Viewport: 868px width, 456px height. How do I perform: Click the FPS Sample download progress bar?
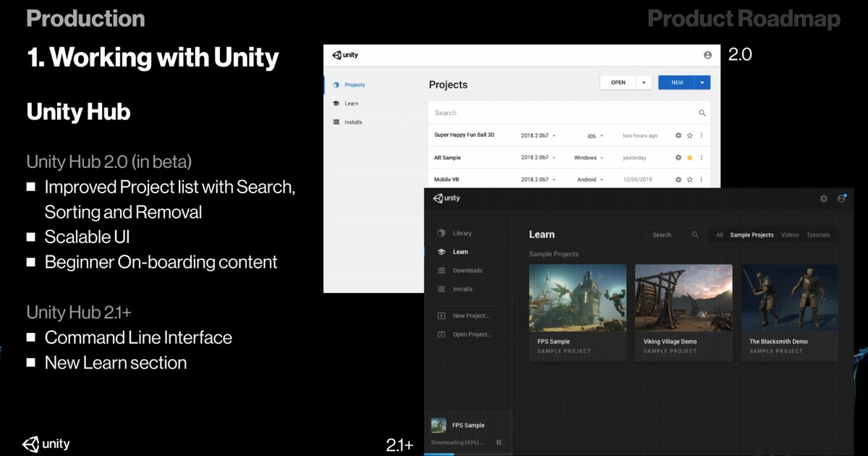point(468,454)
